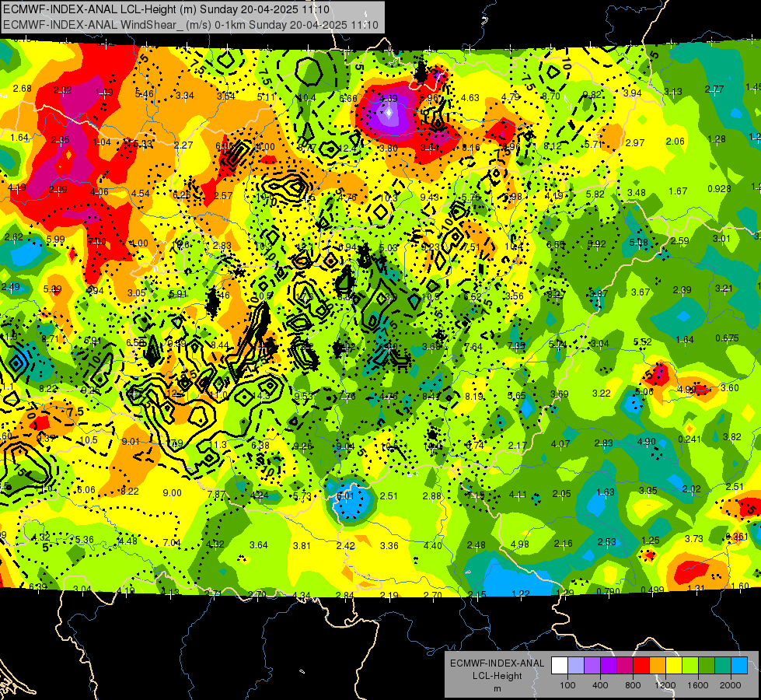Click the magenta legend color swatch
761x700 pixels.
(x=625, y=666)
